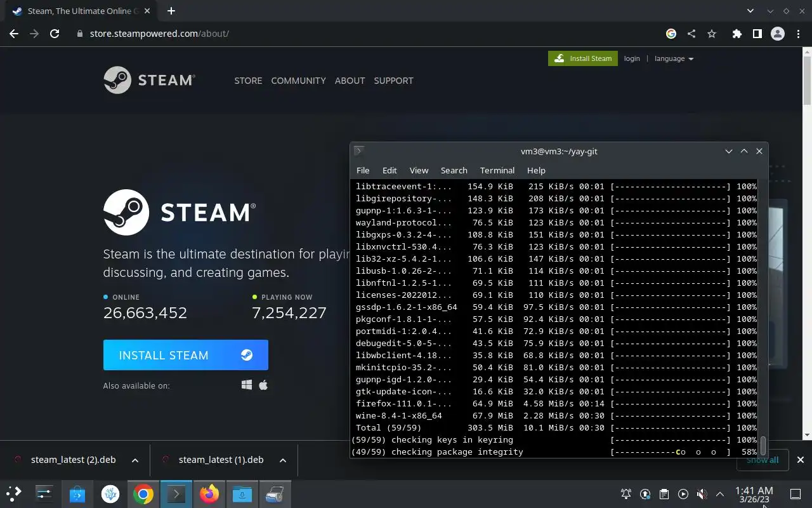Open the downloads folder taskbar icon

(242, 493)
